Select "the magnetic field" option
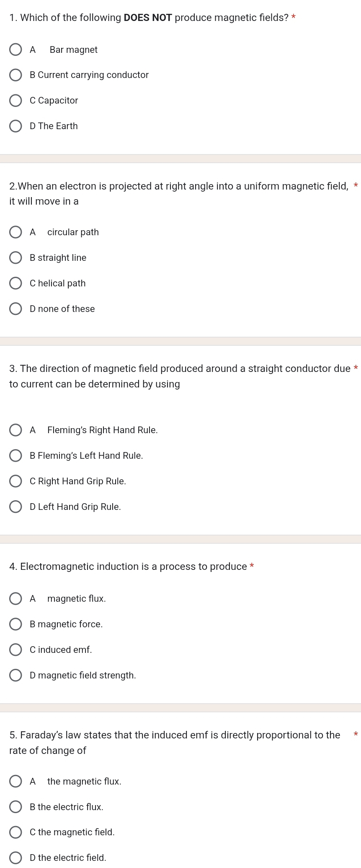The height and width of the screenshot is (868, 361). (16, 832)
